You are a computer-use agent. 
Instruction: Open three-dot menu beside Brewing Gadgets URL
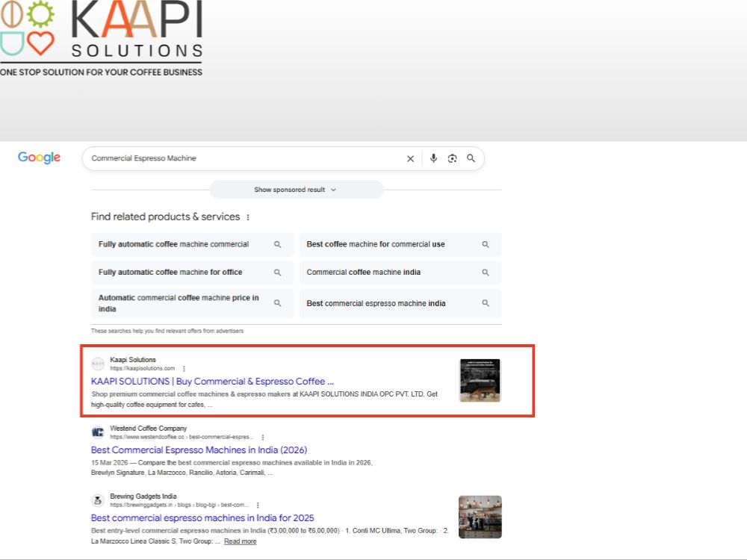point(258,505)
